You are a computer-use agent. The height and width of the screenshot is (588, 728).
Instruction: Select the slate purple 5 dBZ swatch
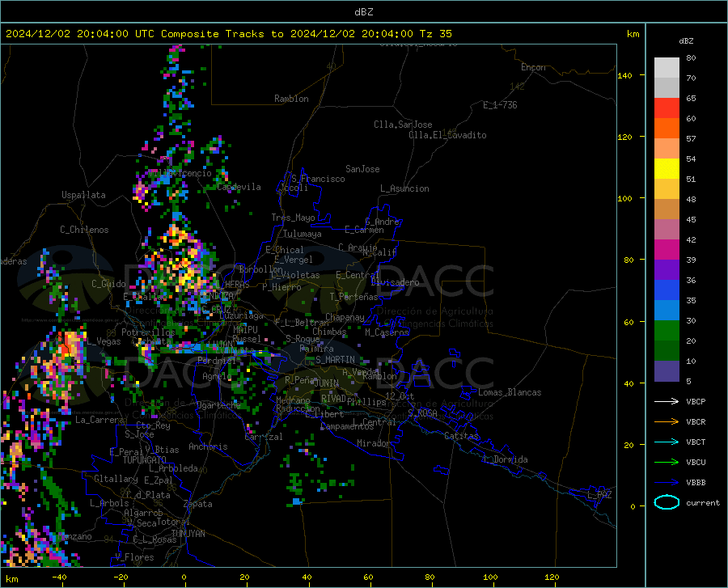point(667,371)
